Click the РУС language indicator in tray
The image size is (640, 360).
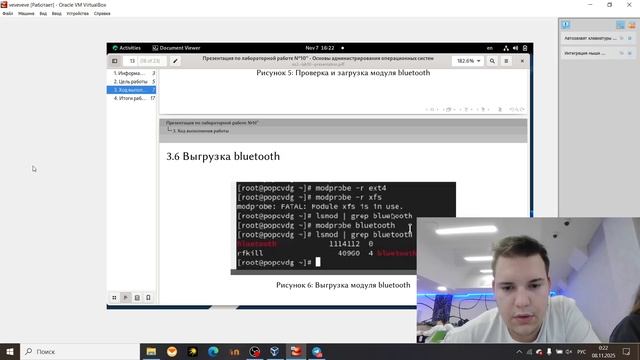pos(582,351)
